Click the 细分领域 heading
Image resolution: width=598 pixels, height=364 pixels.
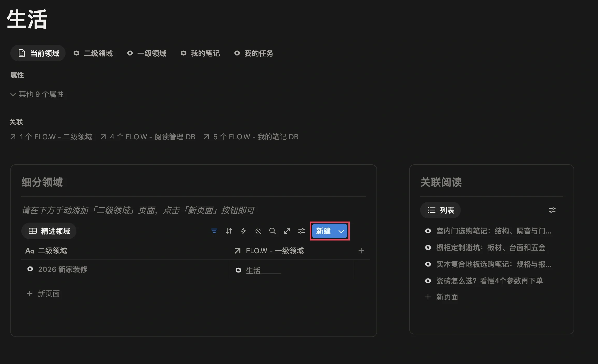pyautogui.click(x=42, y=182)
